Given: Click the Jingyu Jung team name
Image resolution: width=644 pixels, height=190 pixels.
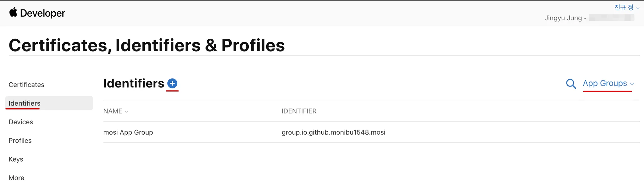Looking at the screenshot, I should point(563,18).
